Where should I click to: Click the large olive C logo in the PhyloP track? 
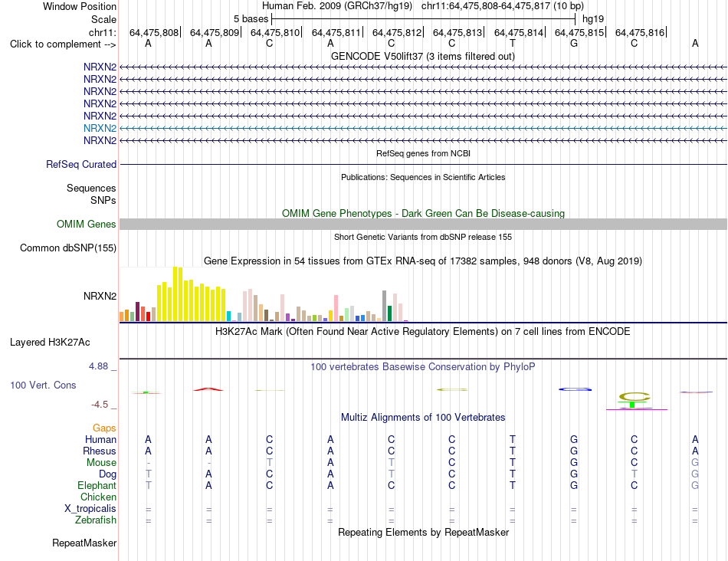point(635,397)
